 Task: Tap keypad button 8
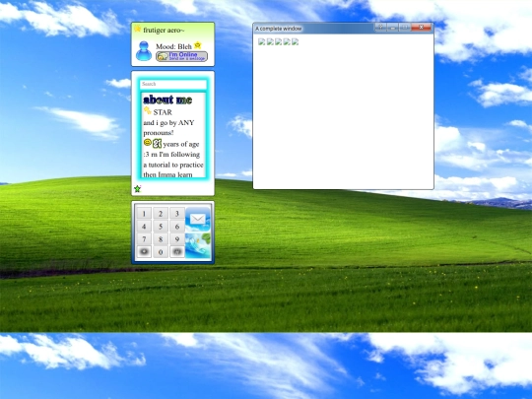pyautogui.click(x=161, y=239)
